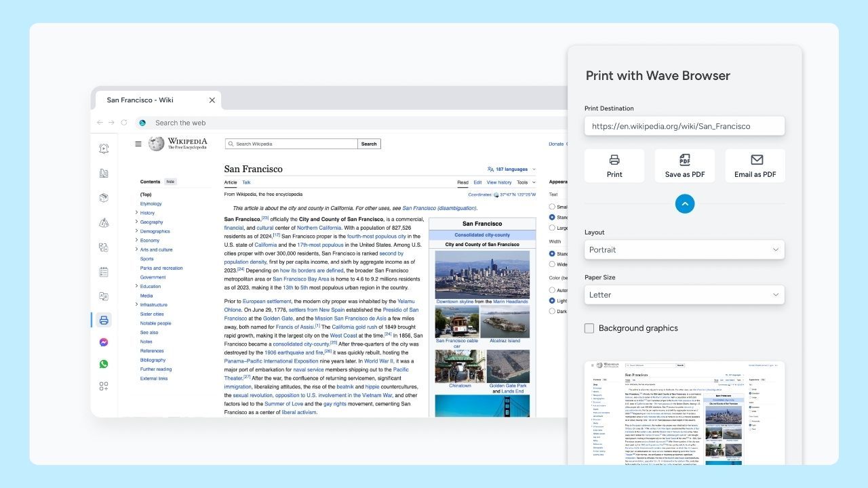868x488 pixels.
Task: Open the View history tab
Action: (498, 182)
